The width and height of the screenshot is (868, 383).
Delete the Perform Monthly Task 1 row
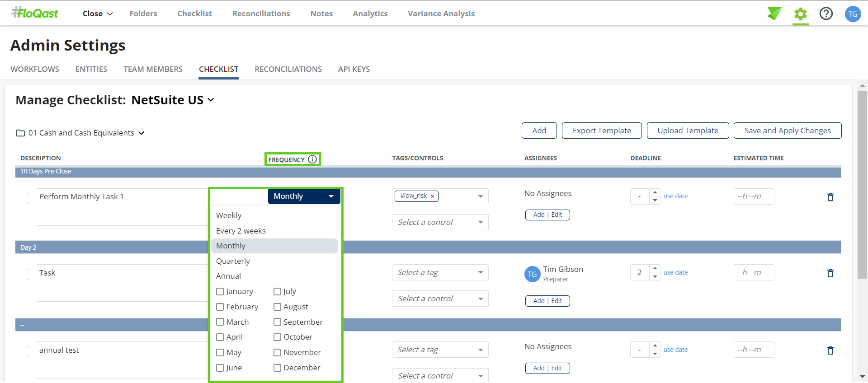830,197
